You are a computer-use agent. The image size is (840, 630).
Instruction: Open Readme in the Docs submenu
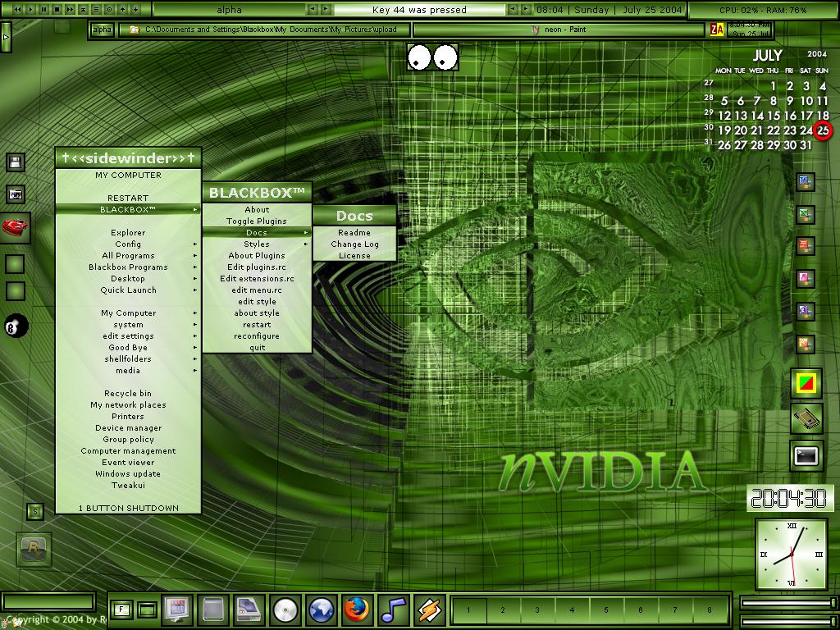(354, 232)
